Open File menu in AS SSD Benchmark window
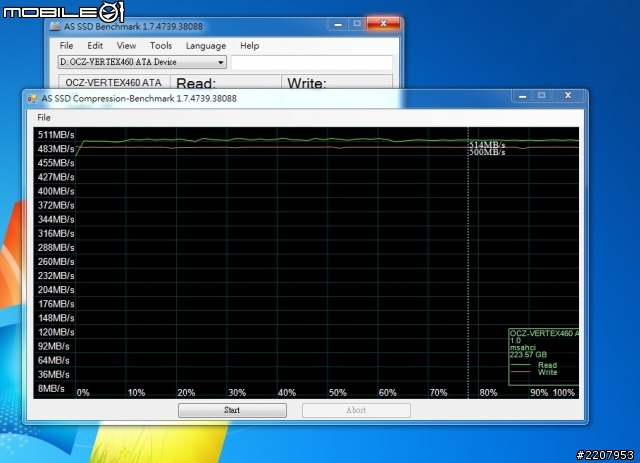640x463 pixels. 66,45
